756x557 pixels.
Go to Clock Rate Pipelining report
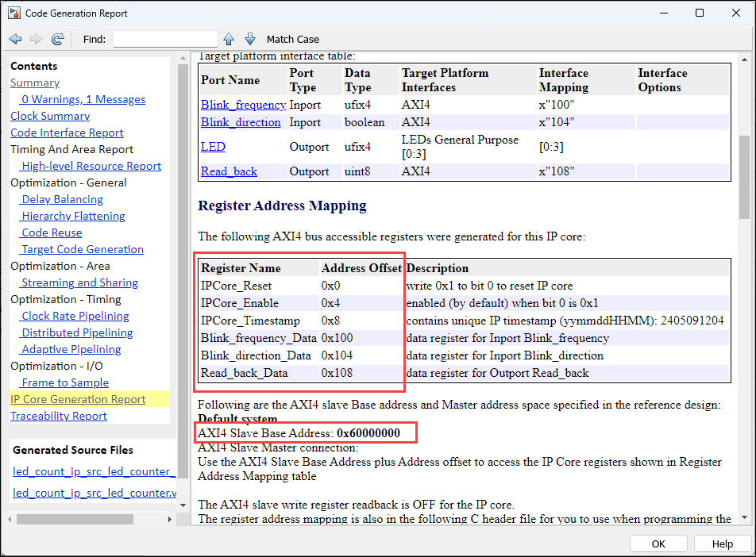click(75, 316)
